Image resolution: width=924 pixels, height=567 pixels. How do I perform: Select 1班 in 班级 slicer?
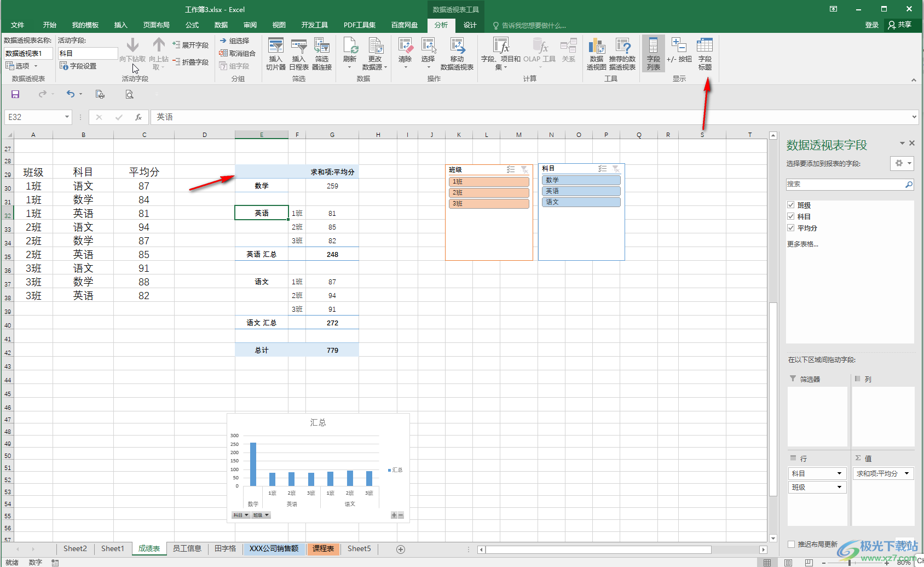[489, 181]
